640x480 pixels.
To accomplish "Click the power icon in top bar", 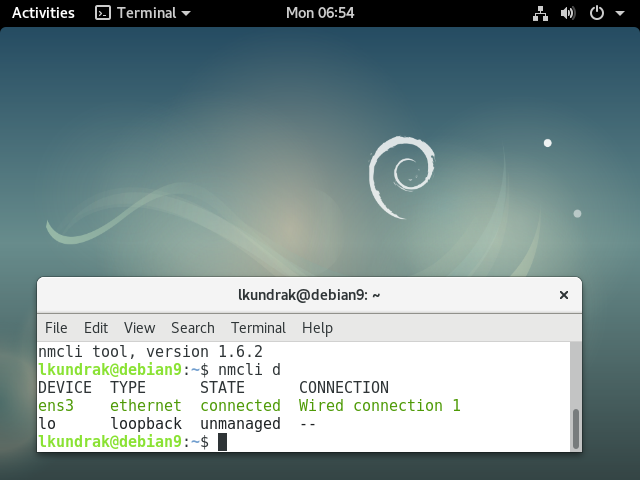I will [596, 13].
